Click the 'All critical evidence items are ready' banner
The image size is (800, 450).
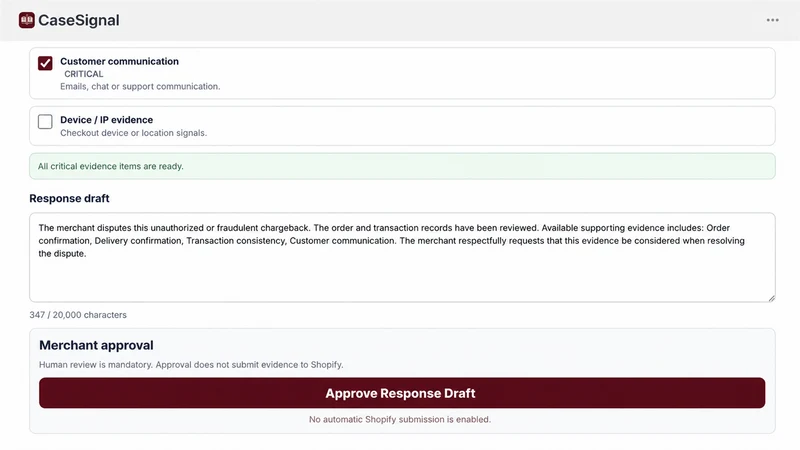402,166
